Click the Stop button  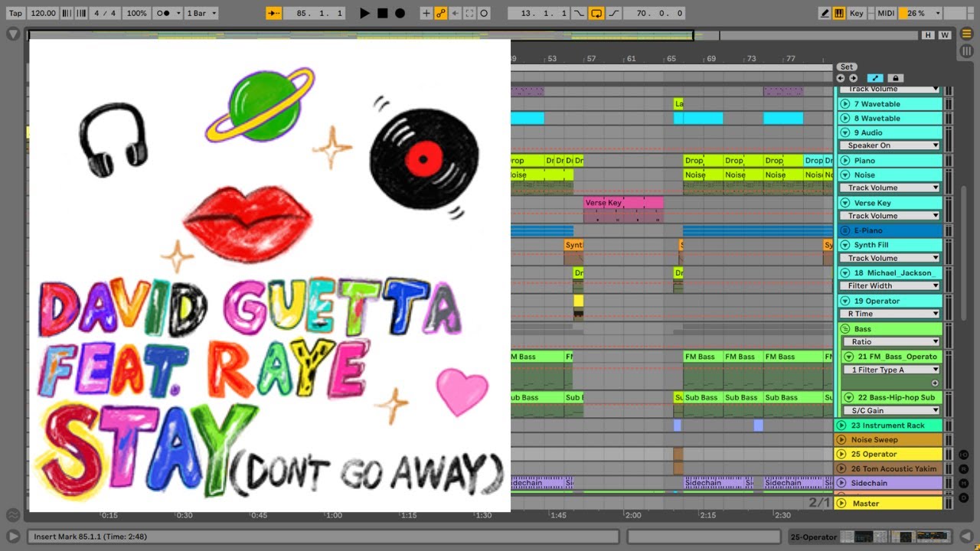[382, 13]
